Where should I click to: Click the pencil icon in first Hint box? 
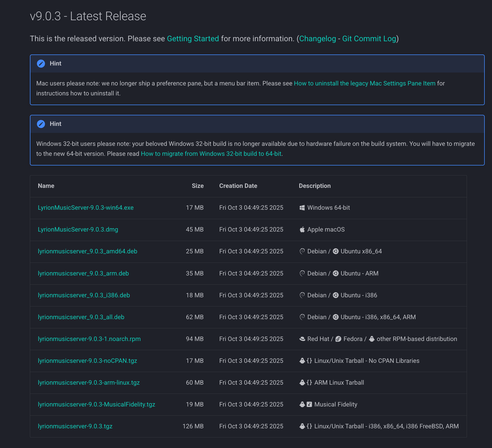(41, 64)
